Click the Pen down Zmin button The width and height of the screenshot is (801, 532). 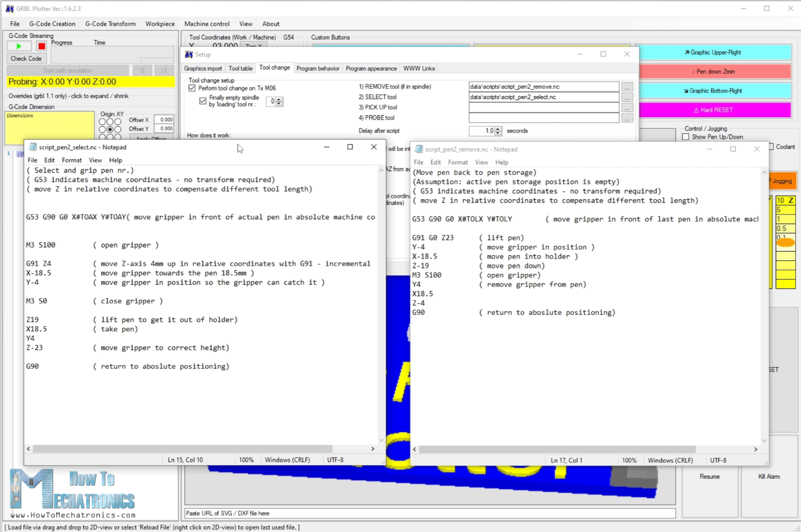click(715, 72)
